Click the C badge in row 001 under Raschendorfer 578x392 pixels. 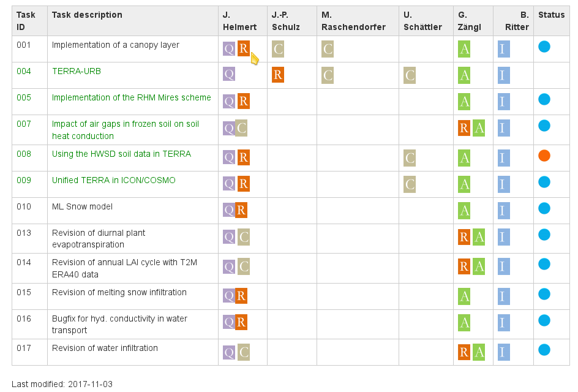pyautogui.click(x=328, y=49)
